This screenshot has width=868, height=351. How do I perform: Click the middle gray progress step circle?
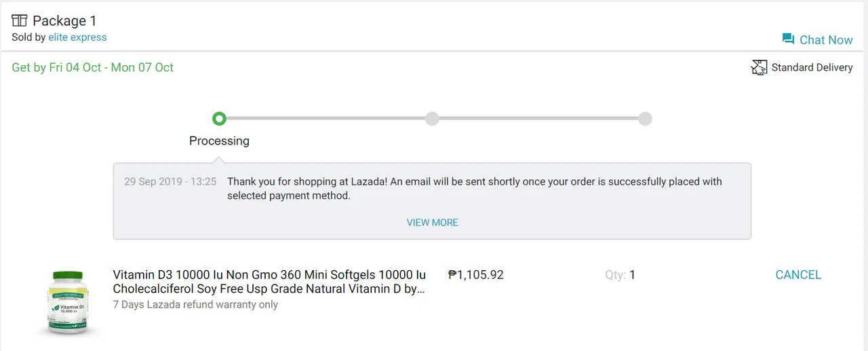tap(432, 119)
